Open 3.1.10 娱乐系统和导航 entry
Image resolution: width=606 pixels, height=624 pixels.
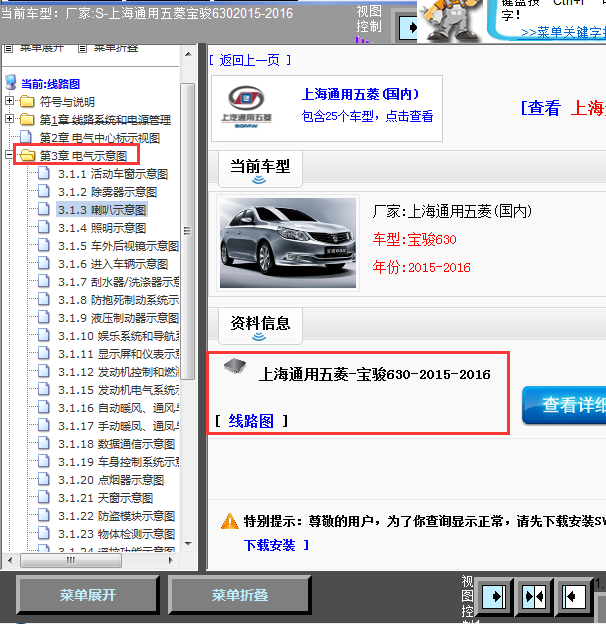click(119, 336)
